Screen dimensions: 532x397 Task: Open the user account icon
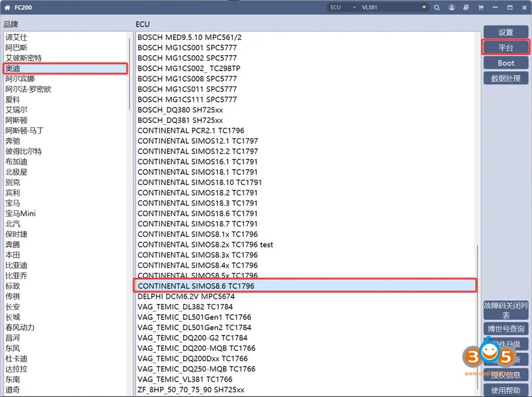coord(452,7)
